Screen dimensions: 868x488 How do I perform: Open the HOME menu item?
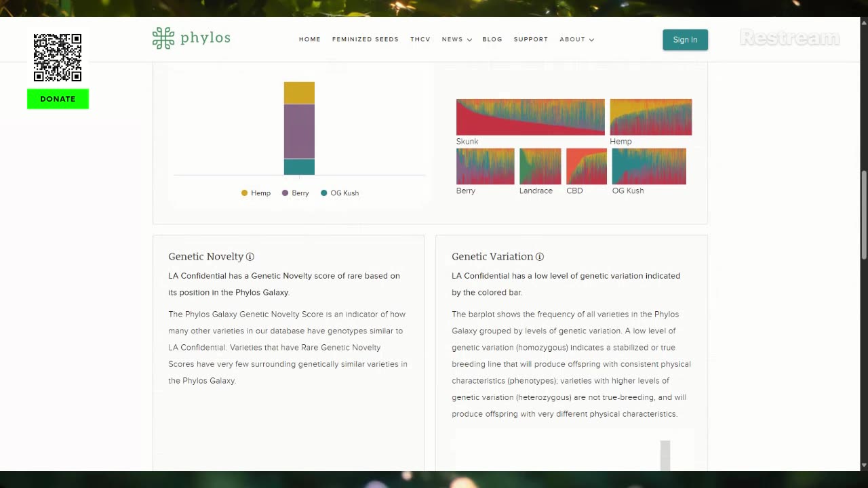click(310, 39)
